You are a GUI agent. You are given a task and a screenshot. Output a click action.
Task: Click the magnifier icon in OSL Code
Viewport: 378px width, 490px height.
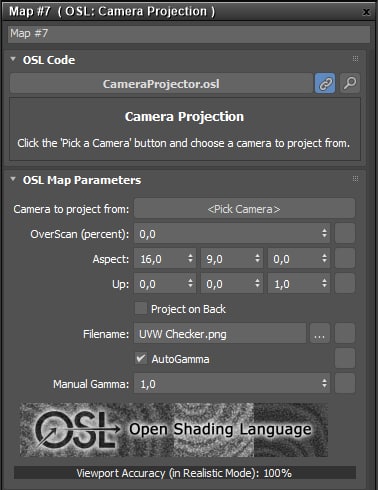[350, 83]
